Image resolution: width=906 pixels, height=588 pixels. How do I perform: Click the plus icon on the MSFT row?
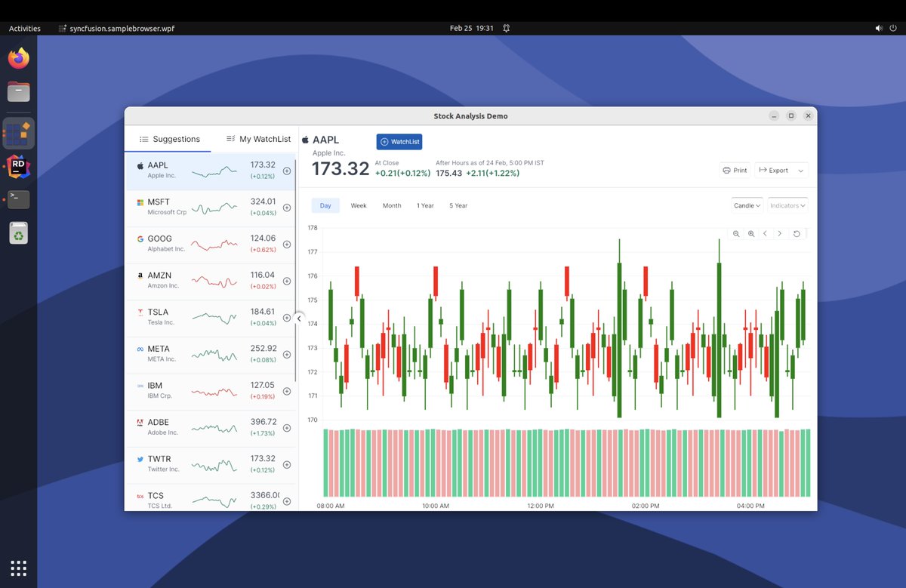tap(287, 208)
